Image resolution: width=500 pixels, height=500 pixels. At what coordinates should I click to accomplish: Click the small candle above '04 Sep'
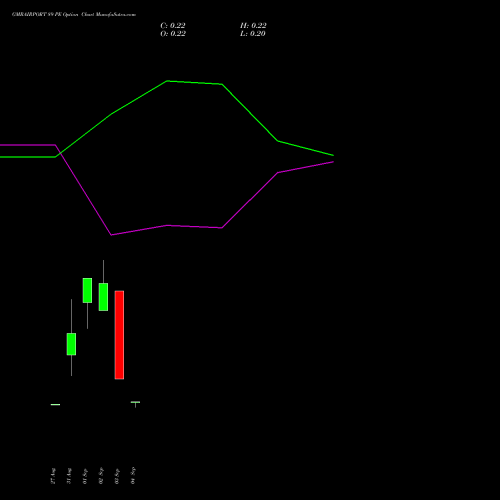coord(135,403)
